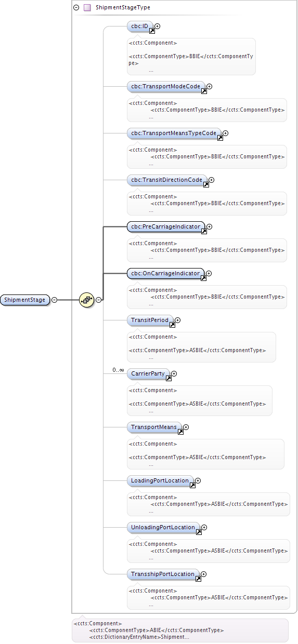The image size is (298, 644).
Task: Expand the CarrierParty element
Action: tap(174, 374)
